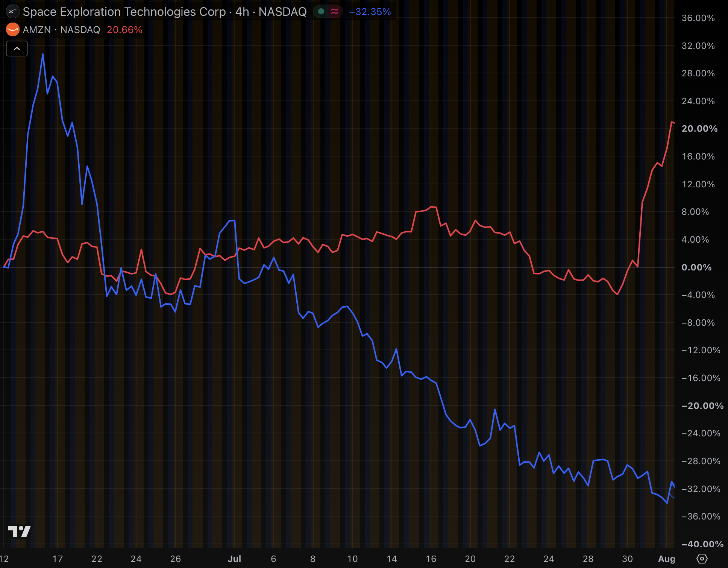Click the 10 date label on time axis

click(352, 559)
